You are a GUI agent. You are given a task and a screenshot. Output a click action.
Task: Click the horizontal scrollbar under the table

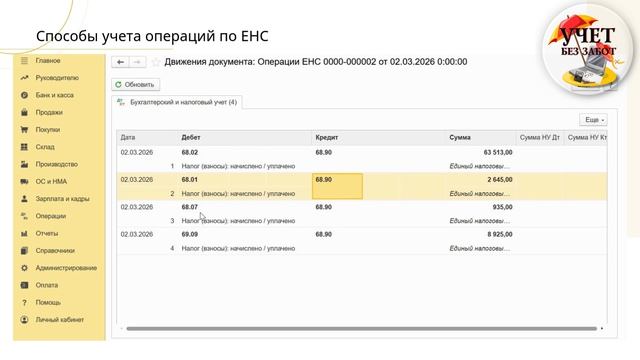(x=362, y=329)
